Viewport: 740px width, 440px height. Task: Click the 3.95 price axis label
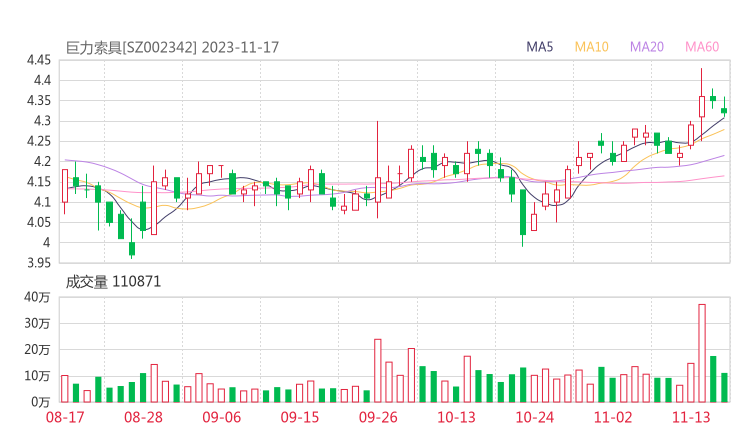pyautogui.click(x=40, y=263)
